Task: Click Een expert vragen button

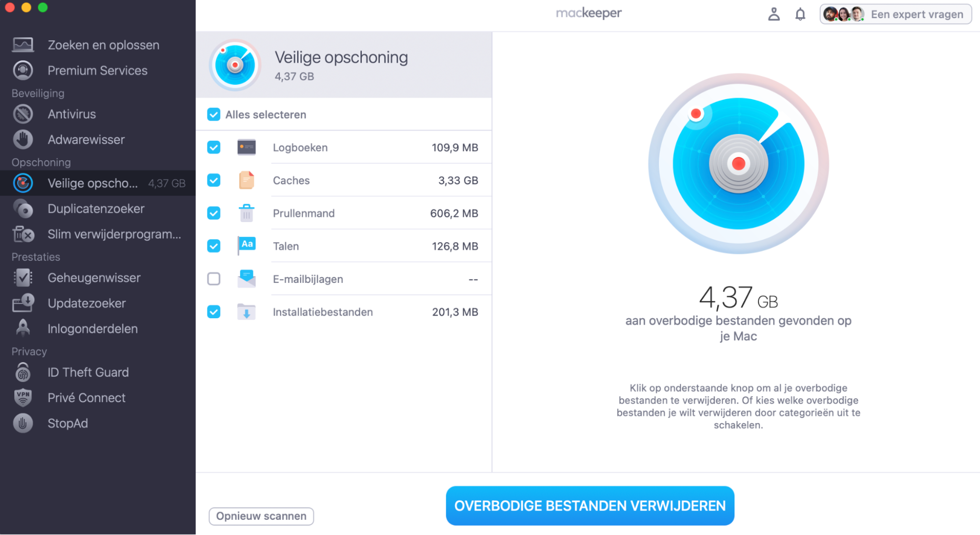Action: click(x=895, y=14)
